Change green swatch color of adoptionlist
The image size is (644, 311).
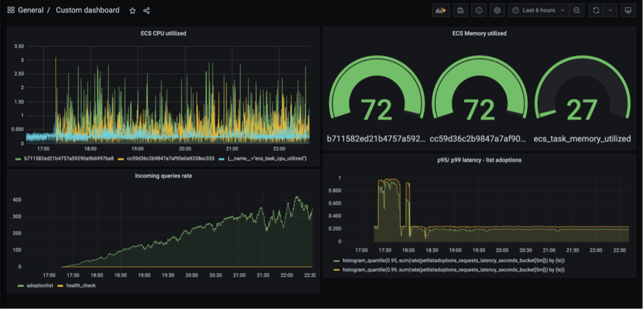[21, 285]
